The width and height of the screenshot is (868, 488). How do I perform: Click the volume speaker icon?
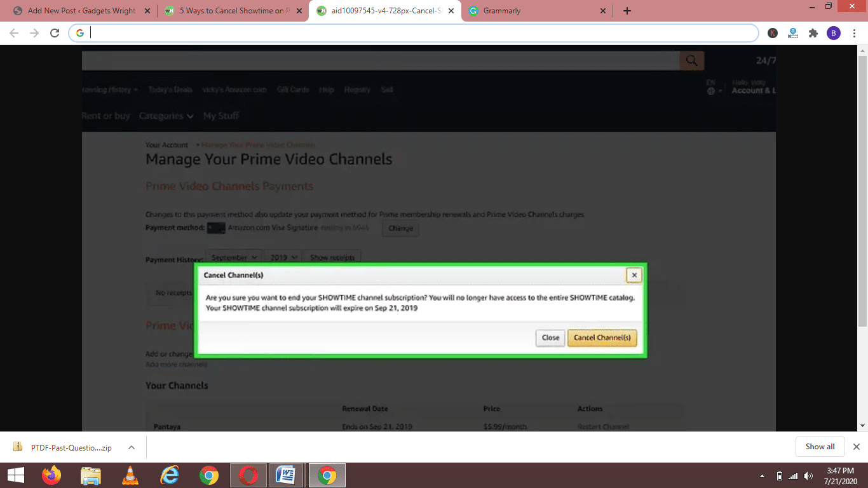808,476
